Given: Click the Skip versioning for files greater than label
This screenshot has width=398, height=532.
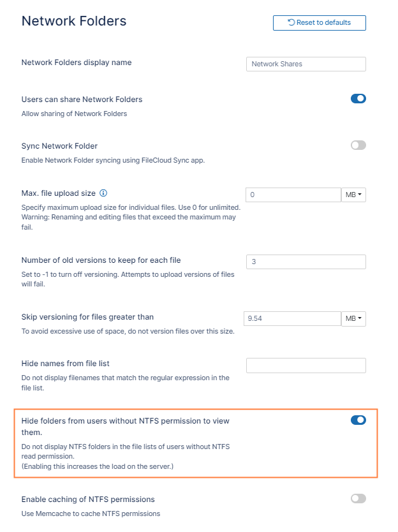Looking at the screenshot, I should point(87,316).
